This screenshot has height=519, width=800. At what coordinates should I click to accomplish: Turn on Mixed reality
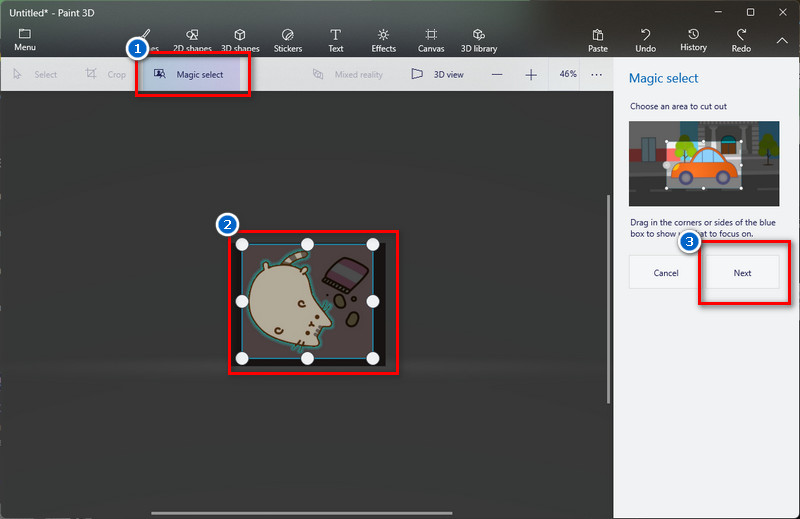[347, 75]
